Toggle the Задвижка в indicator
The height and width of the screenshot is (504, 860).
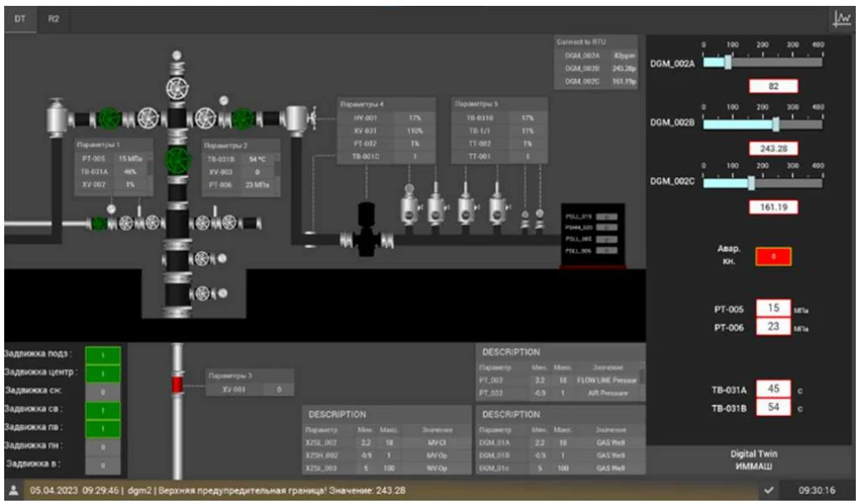(x=102, y=465)
